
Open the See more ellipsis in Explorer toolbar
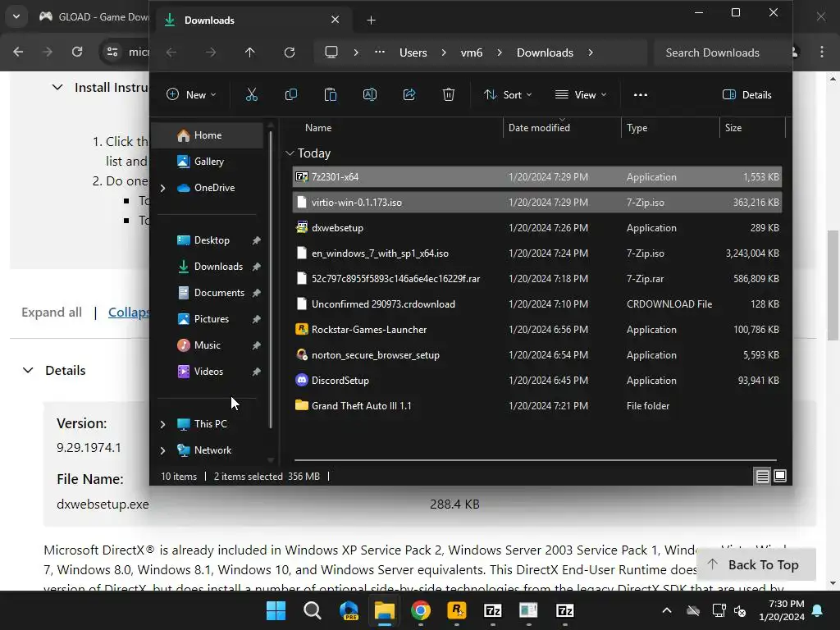(x=640, y=95)
